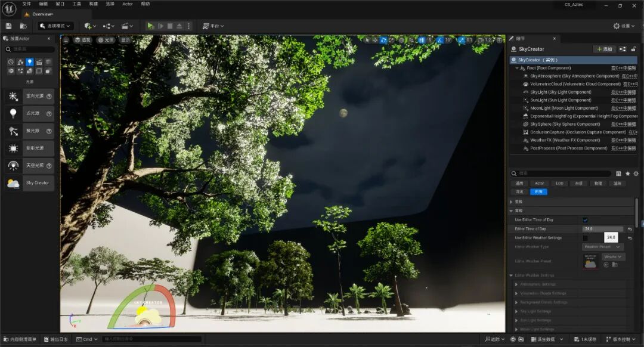Image resolution: width=644 pixels, height=347 pixels.
Task: Open the play options three-dot menu
Action: click(x=188, y=26)
